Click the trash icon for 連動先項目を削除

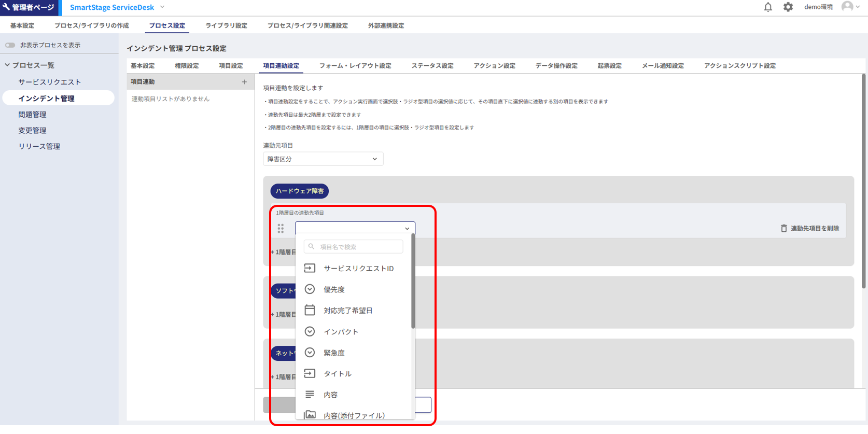[783, 229]
